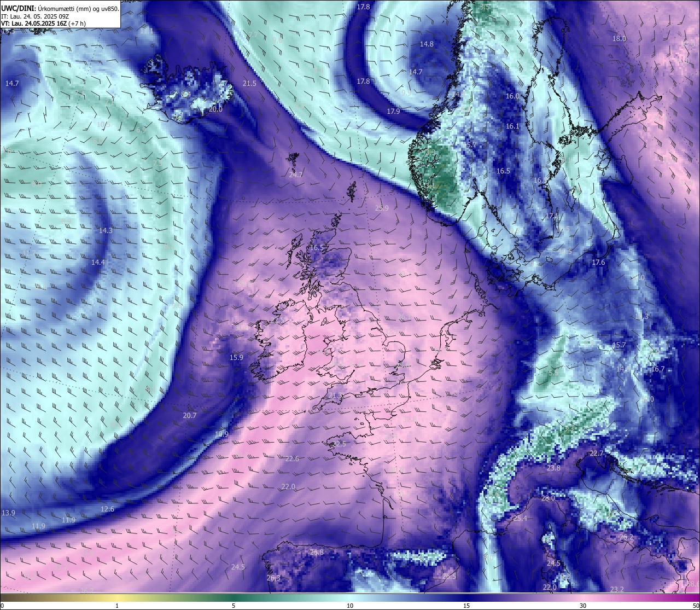Image resolution: width=700 pixels, height=610 pixels.
Task: Click the 25.4 value label
Action: [520, 518]
